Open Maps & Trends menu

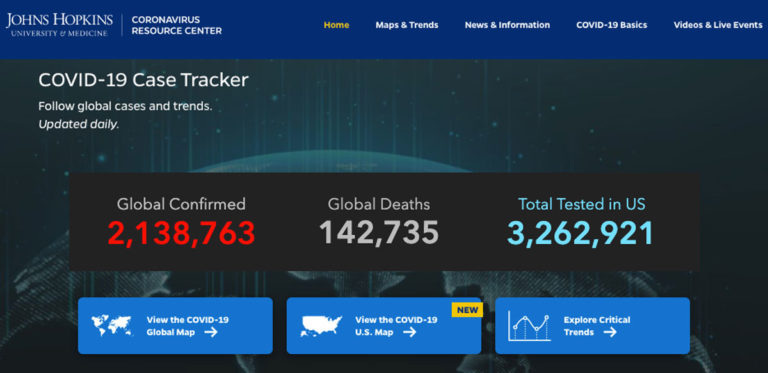[x=407, y=25]
